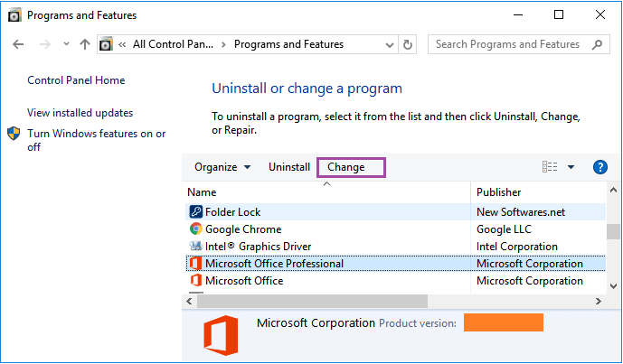
Task: Click 'Google LLC' publisher cell
Action: (x=504, y=229)
